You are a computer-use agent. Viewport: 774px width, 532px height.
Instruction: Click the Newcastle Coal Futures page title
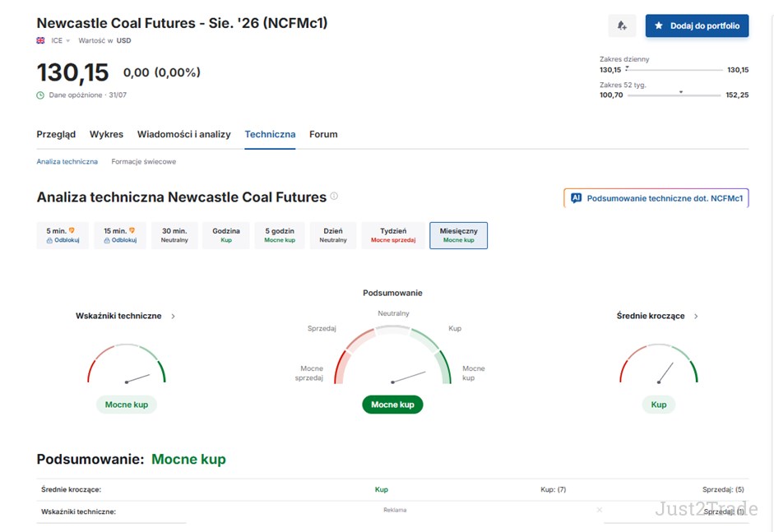click(182, 23)
